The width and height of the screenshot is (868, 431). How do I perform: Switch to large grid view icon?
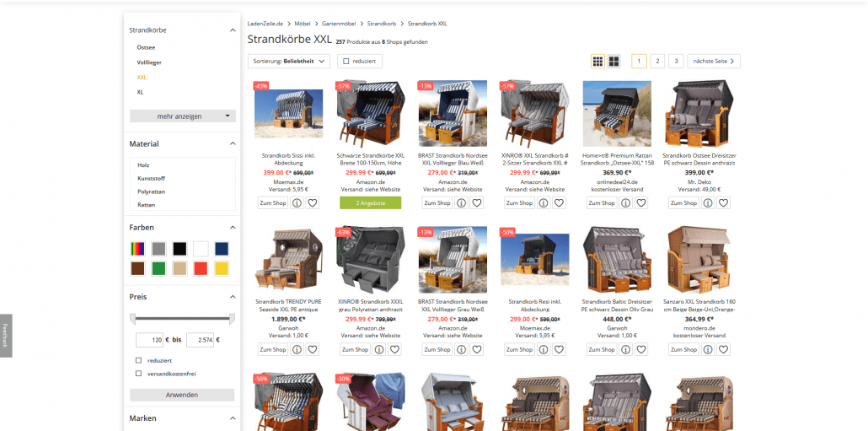(x=613, y=62)
